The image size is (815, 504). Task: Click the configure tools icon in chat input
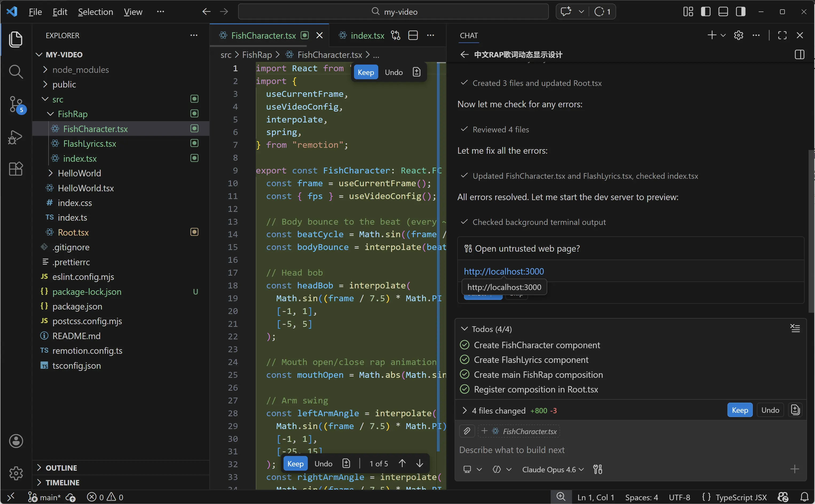click(x=598, y=469)
